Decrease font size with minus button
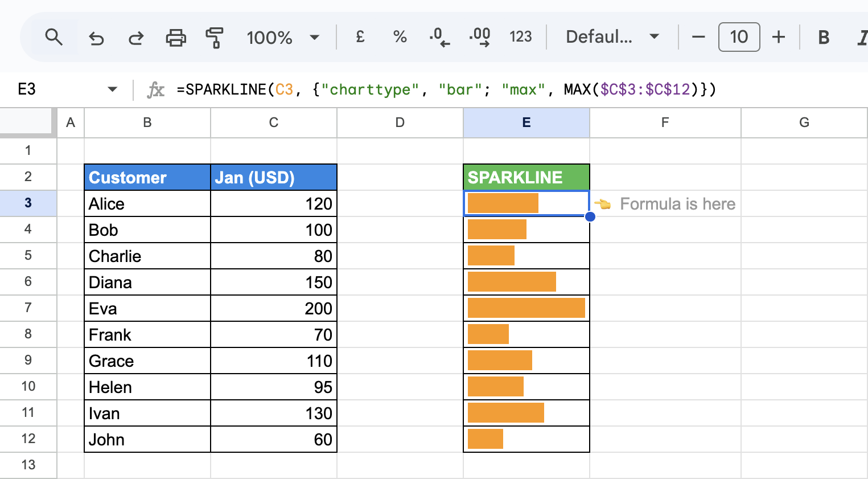This screenshot has width=868, height=479. (x=698, y=38)
